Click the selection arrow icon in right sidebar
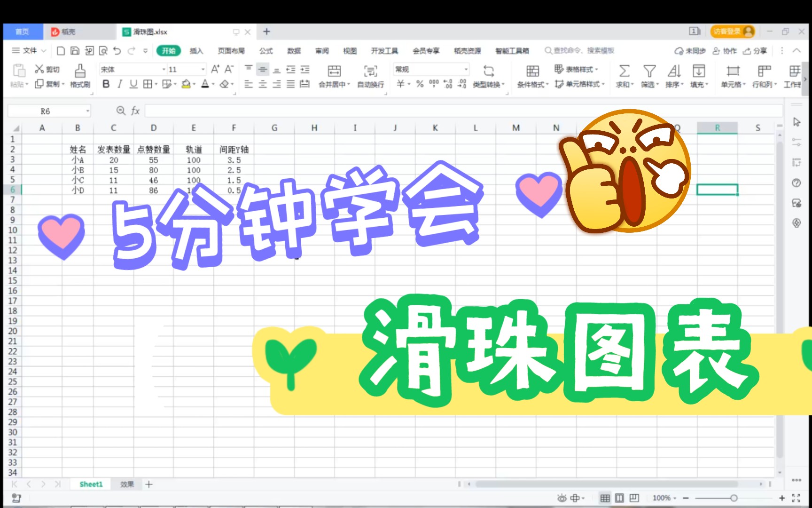The image size is (812, 508). pyautogui.click(x=796, y=122)
